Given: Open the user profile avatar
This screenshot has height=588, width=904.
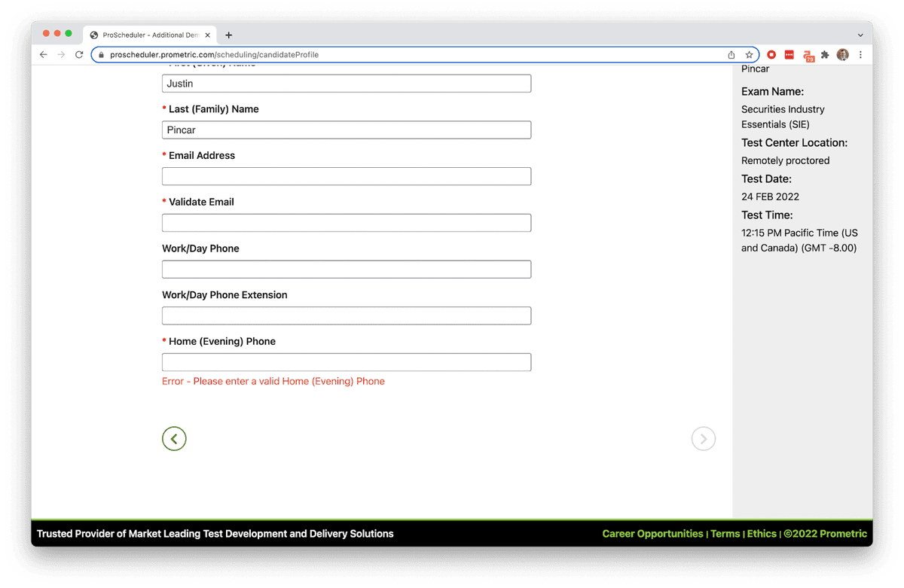Looking at the screenshot, I should pos(842,55).
